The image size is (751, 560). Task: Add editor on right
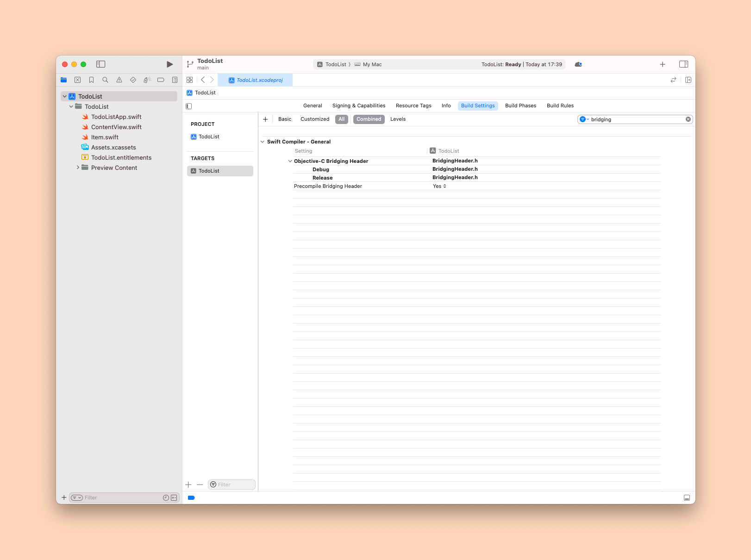coord(688,80)
